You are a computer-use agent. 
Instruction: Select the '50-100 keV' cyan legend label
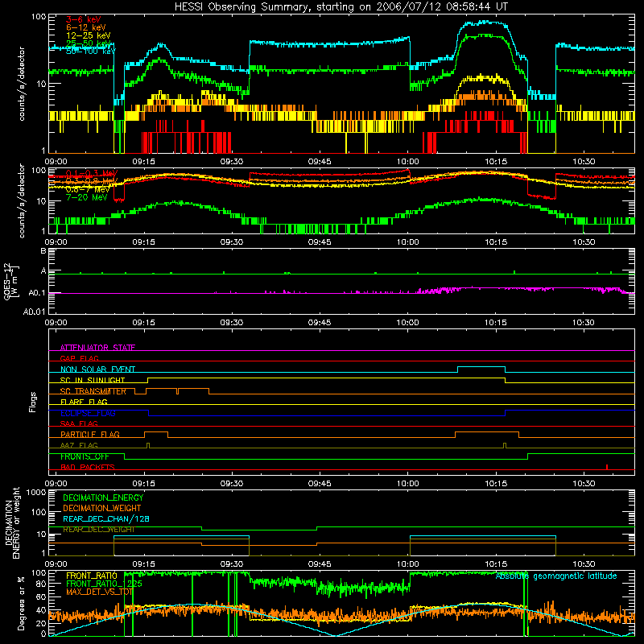click(91, 52)
